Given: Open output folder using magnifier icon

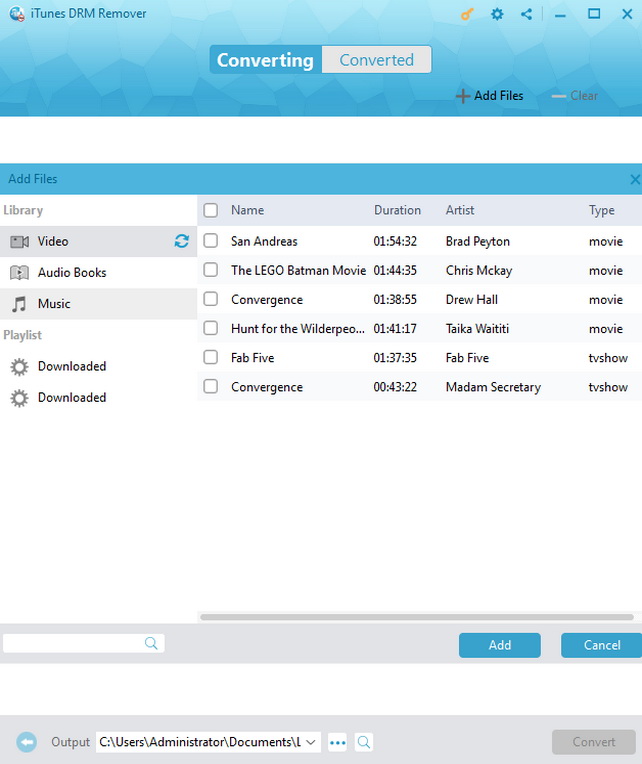Looking at the screenshot, I should coord(364,742).
